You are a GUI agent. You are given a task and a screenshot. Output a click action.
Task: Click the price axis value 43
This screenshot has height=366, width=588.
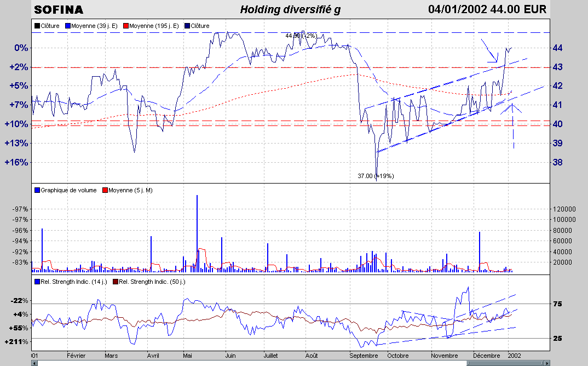(557, 67)
